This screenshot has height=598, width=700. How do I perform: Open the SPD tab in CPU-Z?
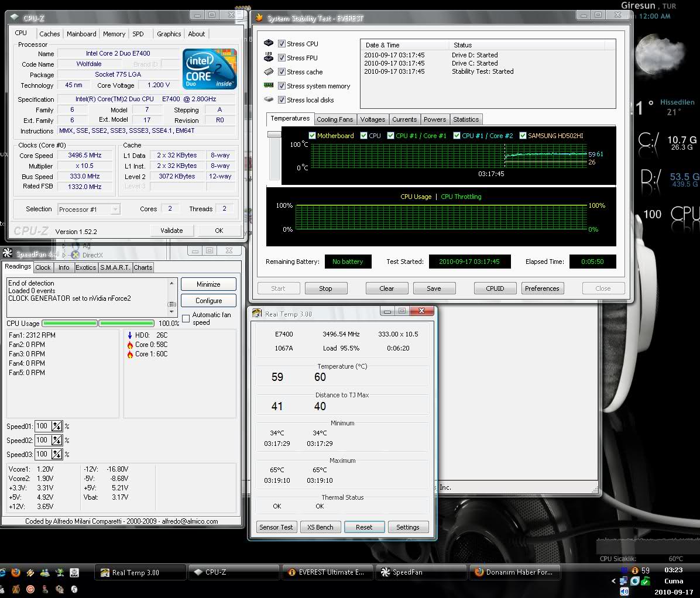pos(138,34)
